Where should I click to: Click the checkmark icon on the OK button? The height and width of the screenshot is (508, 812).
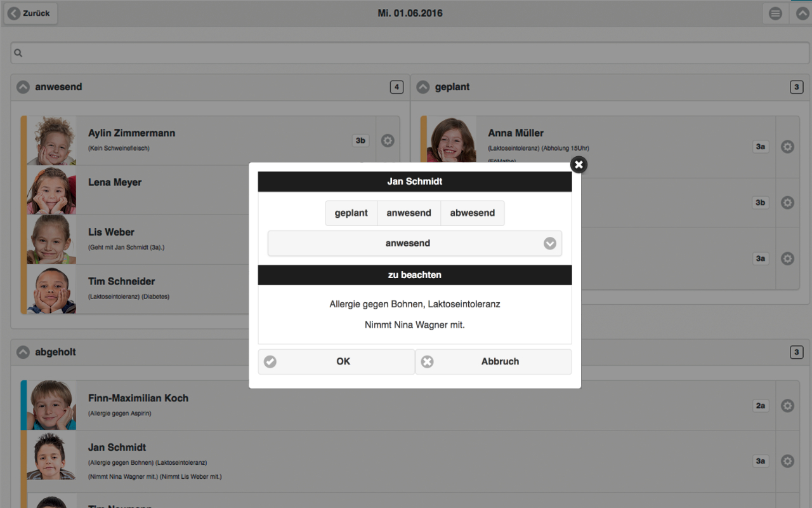[x=270, y=361]
